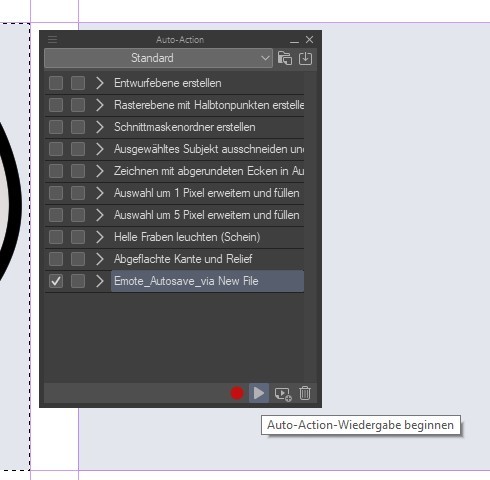Toggle second checkbox of Helle Fraben leuchten
Viewport: 490px width, 480px height.
(78, 237)
